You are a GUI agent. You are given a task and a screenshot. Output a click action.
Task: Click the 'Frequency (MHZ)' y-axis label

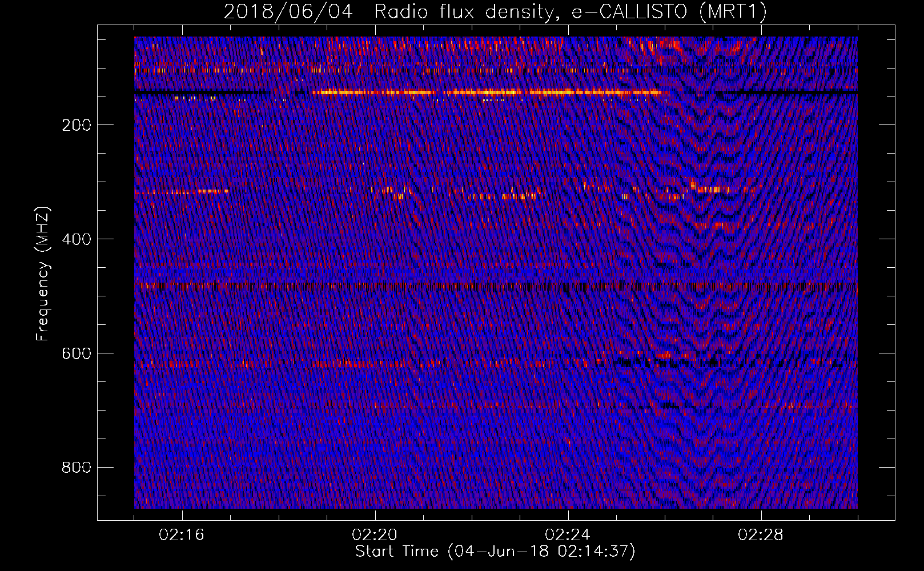click(x=42, y=274)
